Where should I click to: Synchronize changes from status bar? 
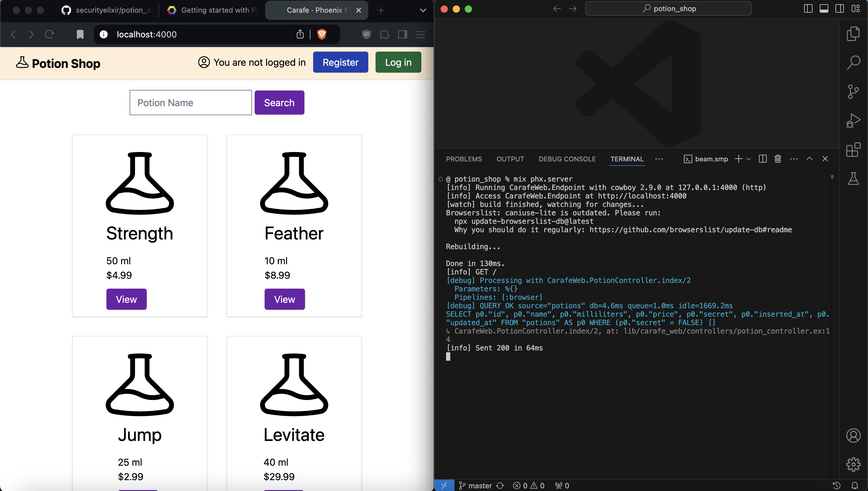point(500,485)
